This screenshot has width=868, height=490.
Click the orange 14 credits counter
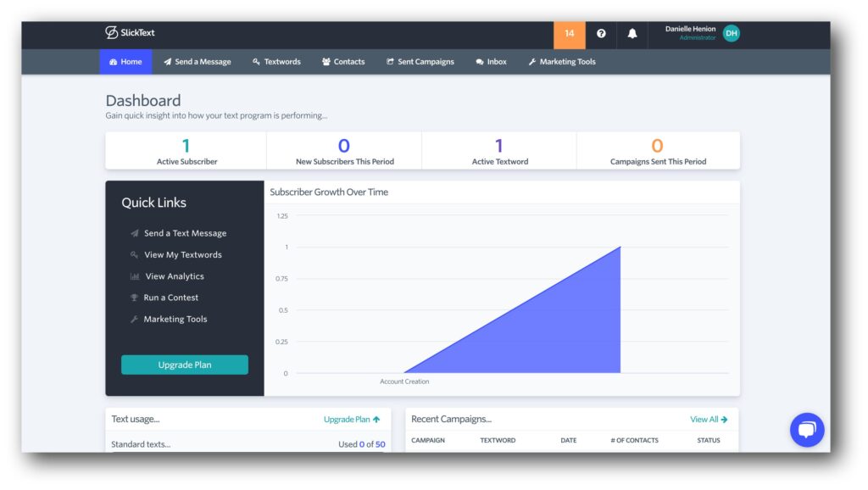tap(570, 34)
